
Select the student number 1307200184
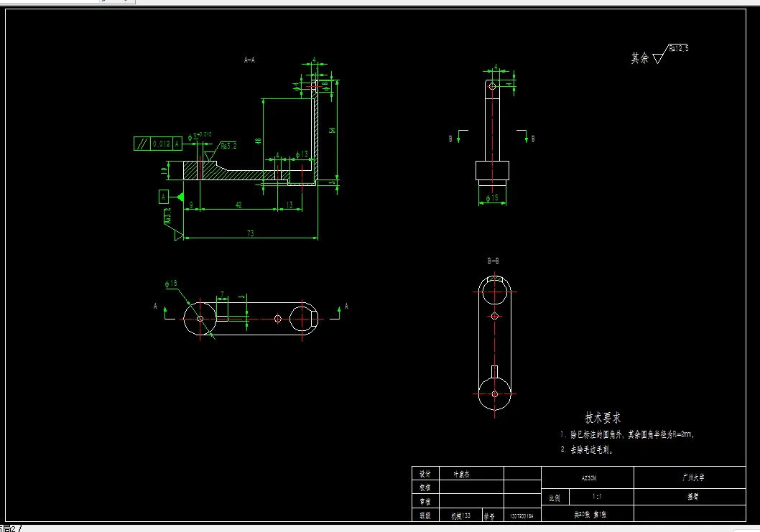[522, 516]
